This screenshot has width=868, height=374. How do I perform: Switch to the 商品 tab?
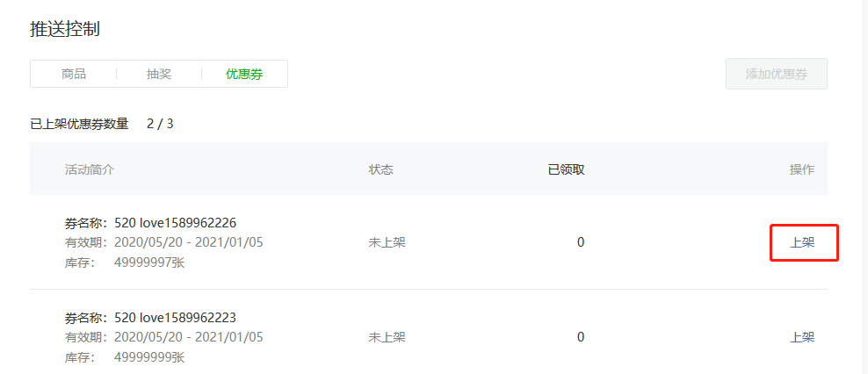click(74, 74)
